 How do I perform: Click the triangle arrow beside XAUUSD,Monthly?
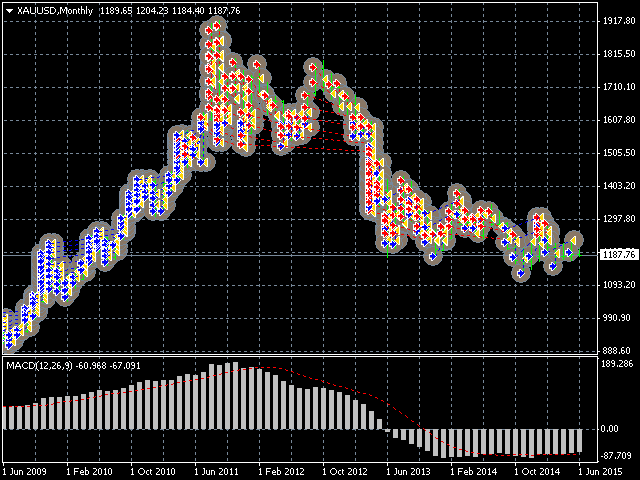coord(10,11)
